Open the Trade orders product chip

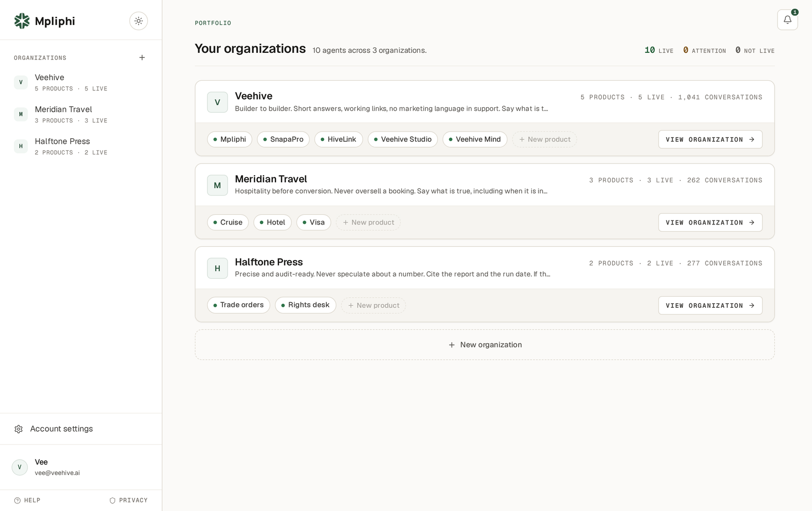[x=239, y=305]
